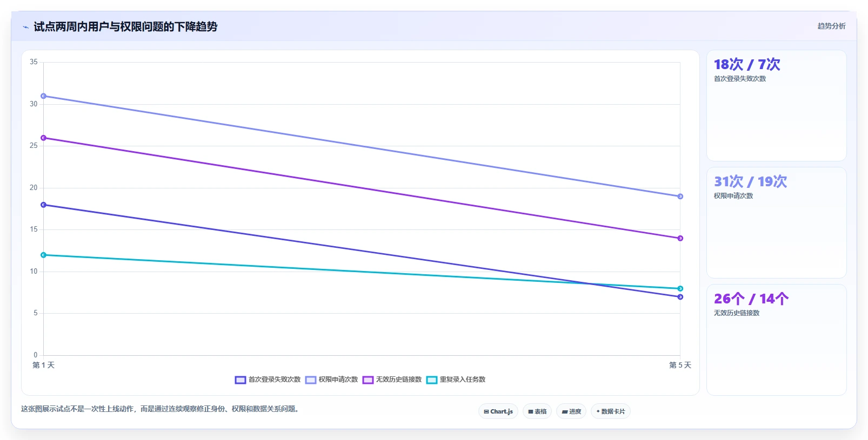Click the day 1 point at value 26
The height and width of the screenshot is (440, 868).
click(44, 138)
